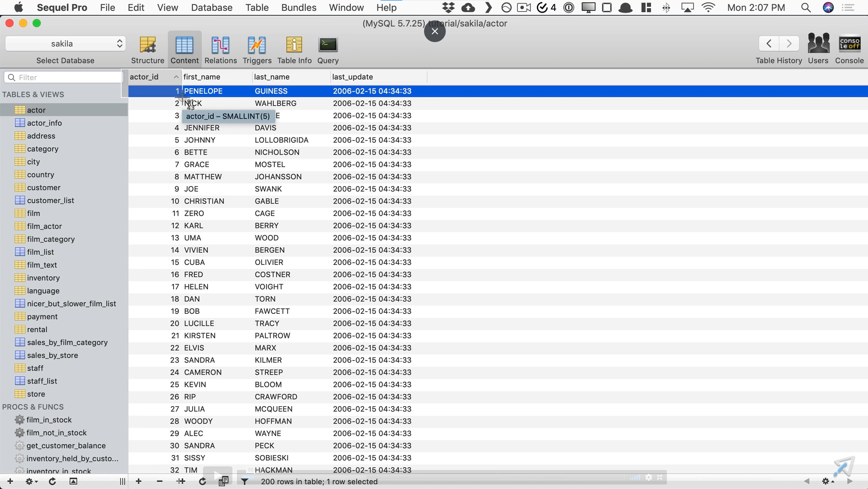Image resolution: width=868 pixels, height=489 pixels.
Task: Open the Wi-Fi menu bar icon
Action: [709, 8]
